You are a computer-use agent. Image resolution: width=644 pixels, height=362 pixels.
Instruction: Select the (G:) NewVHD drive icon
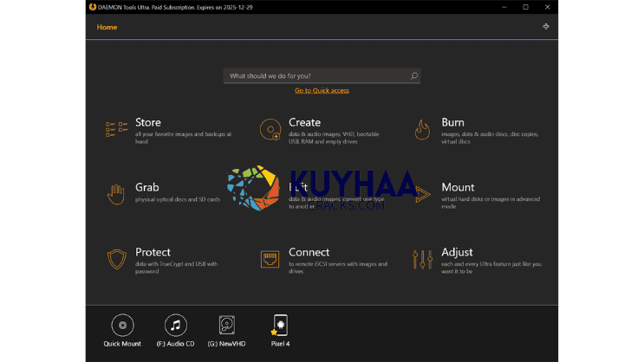pos(227,325)
